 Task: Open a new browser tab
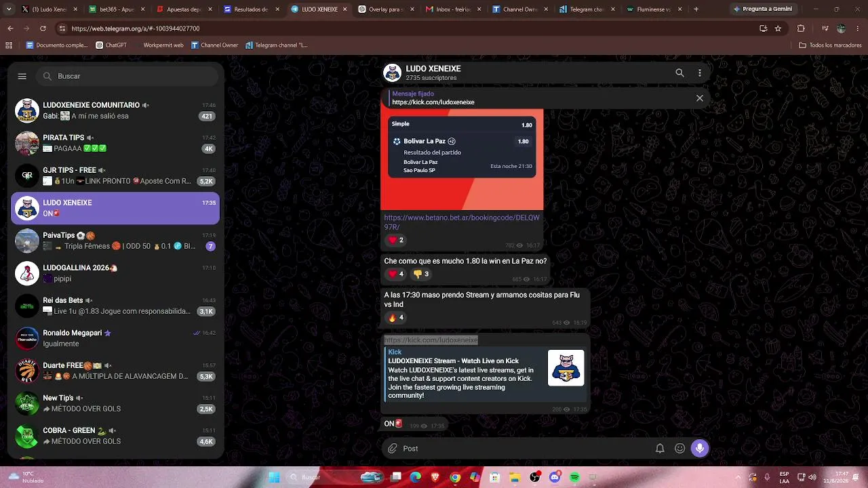pyautogui.click(x=696, y=9)
